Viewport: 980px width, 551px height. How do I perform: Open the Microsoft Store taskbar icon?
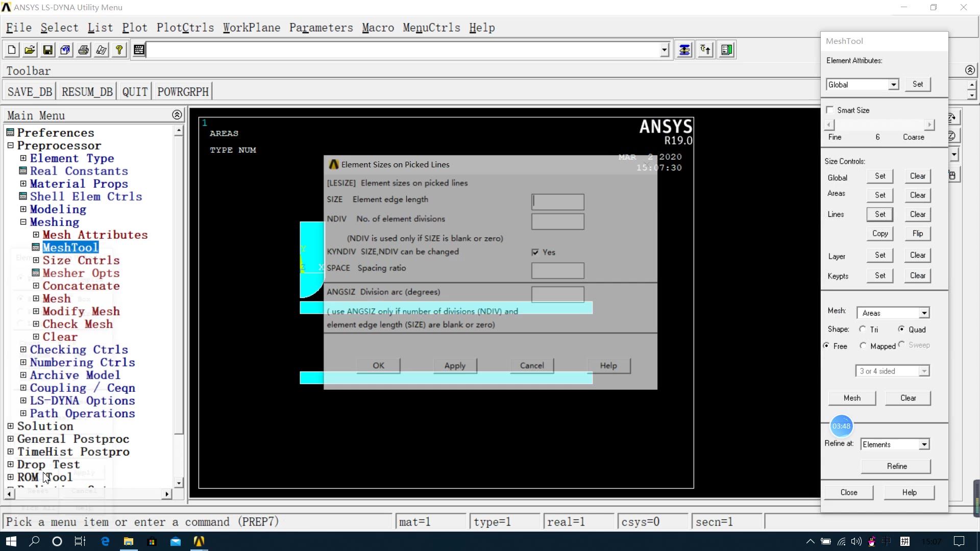coord(152,541)
